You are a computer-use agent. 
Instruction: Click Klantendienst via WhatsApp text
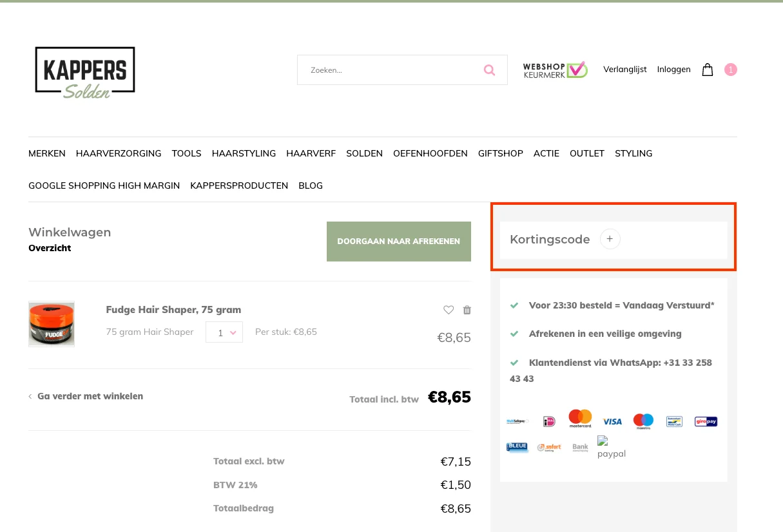coord(611,370)
